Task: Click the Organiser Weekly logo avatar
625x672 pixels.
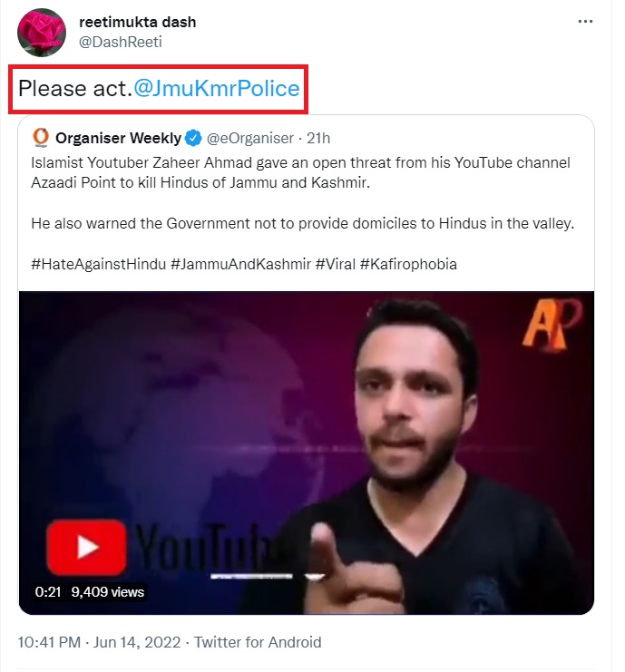Action: pyautogui.click(x=41, y=138)
